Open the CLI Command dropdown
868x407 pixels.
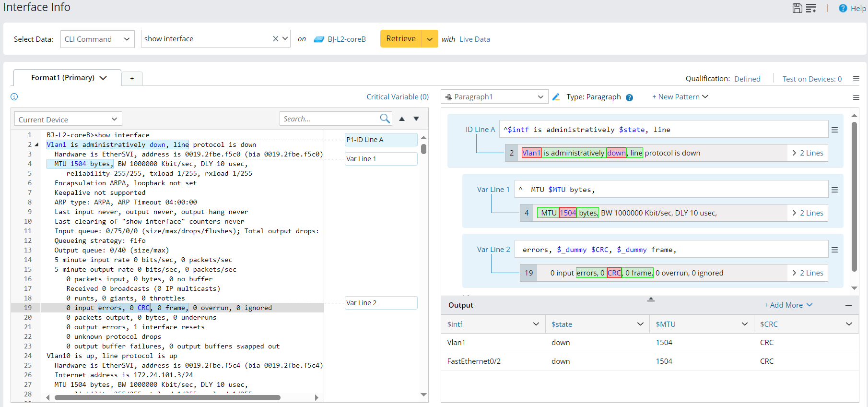coord(97,39)
